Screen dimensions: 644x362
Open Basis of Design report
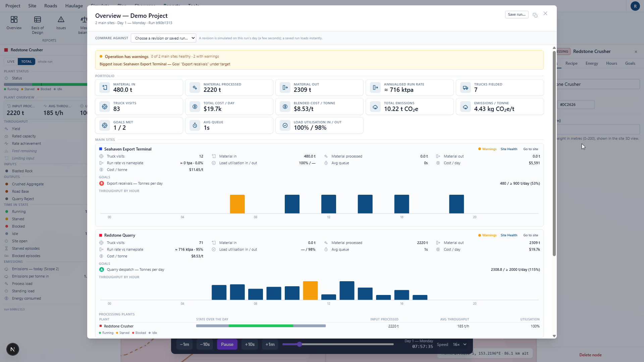click(38, 25)
